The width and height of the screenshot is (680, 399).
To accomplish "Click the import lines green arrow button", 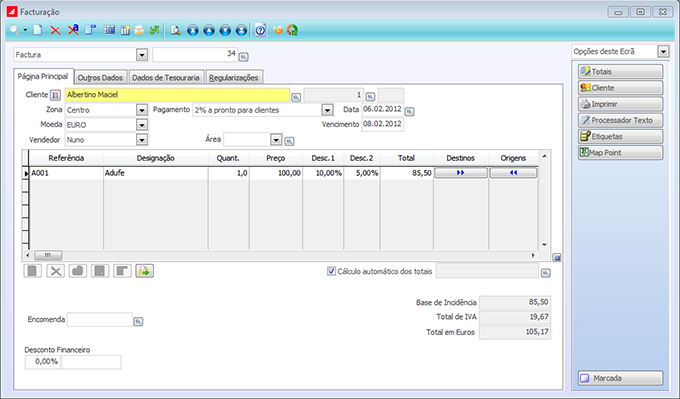I will tap(144, 271).
